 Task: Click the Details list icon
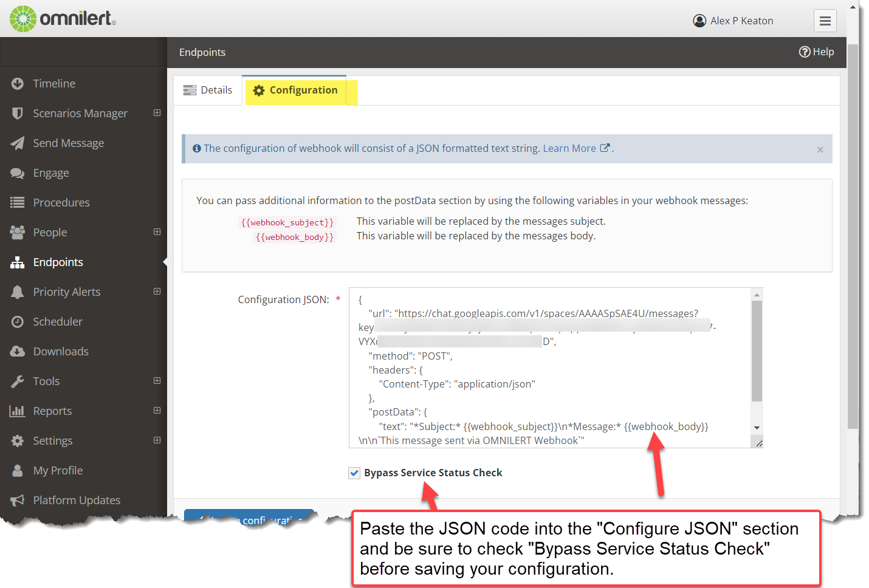pyautogui.click(x=190, y=90)
